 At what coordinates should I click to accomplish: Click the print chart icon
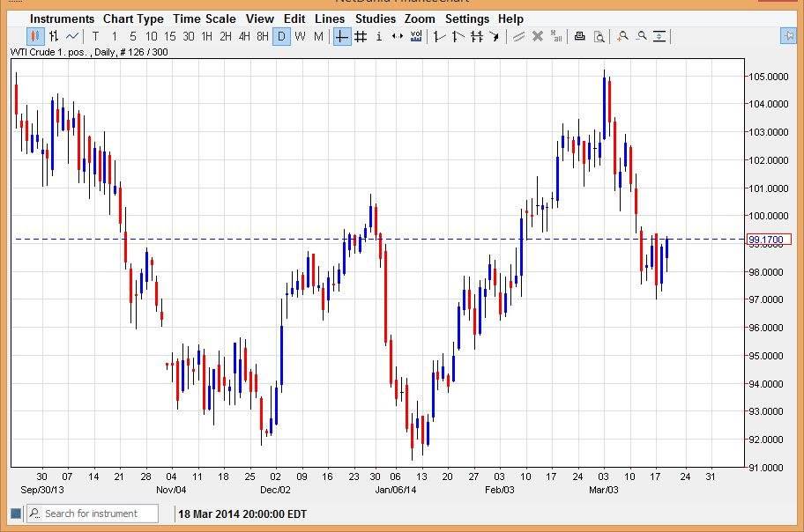pyautogui.click(x=579, y=36)
